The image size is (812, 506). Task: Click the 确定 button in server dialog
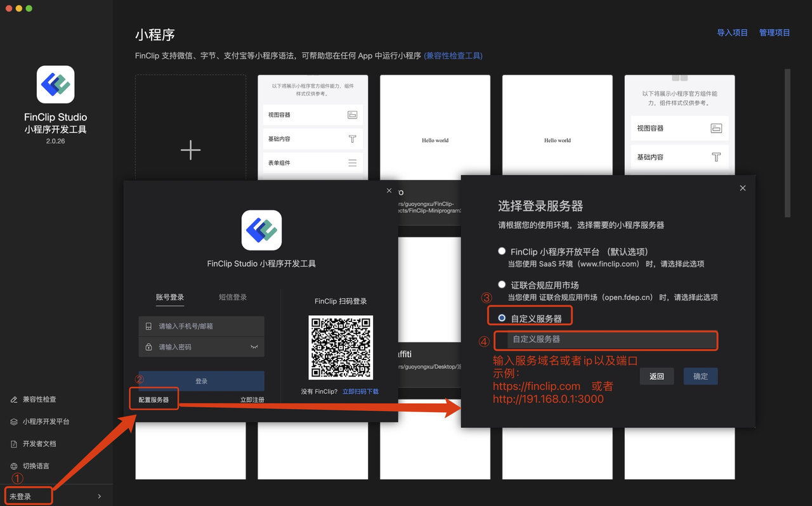(x=700, y=376)
